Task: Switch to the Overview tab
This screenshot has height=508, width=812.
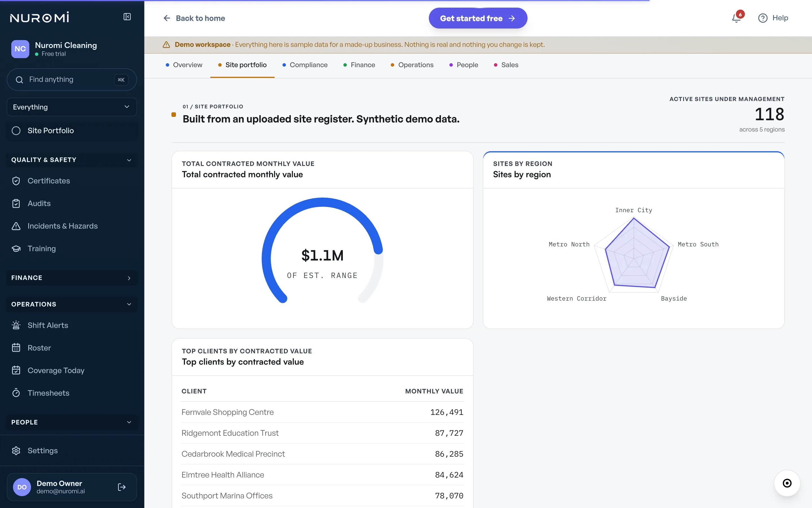Action: [x=184, y=65]
